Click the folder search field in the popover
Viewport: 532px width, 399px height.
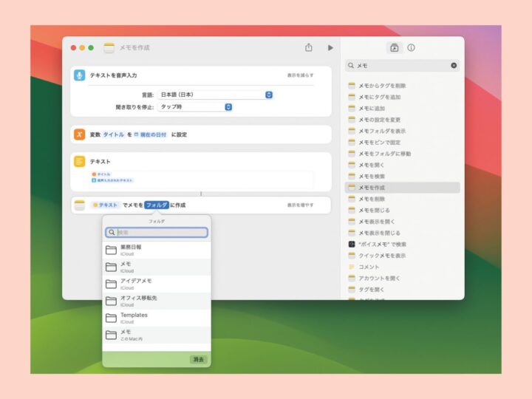coord(157,233)
